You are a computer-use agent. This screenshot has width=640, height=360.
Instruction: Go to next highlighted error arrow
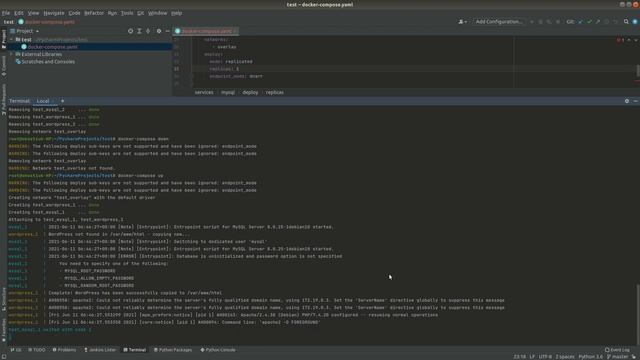tap(636, 40)
